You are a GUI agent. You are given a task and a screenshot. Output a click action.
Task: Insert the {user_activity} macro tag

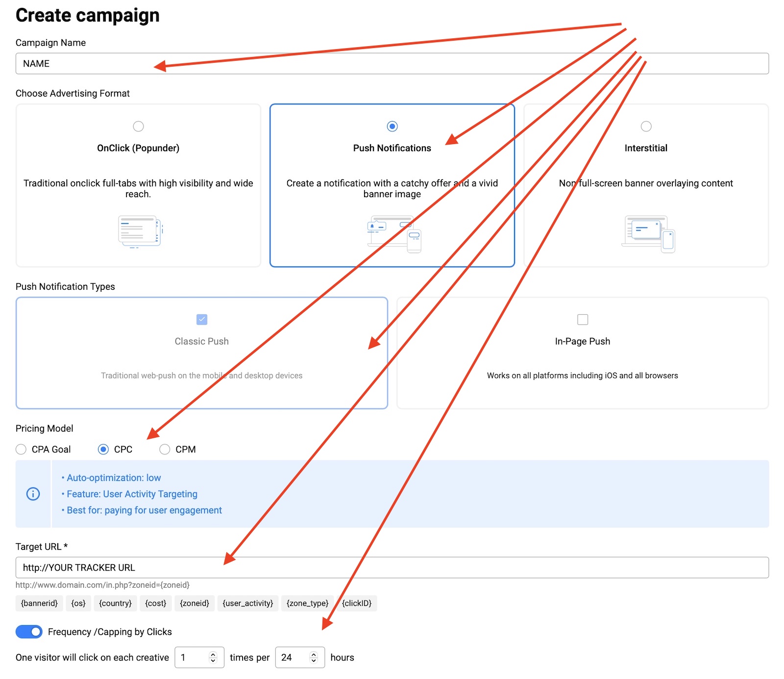[247, 604]
